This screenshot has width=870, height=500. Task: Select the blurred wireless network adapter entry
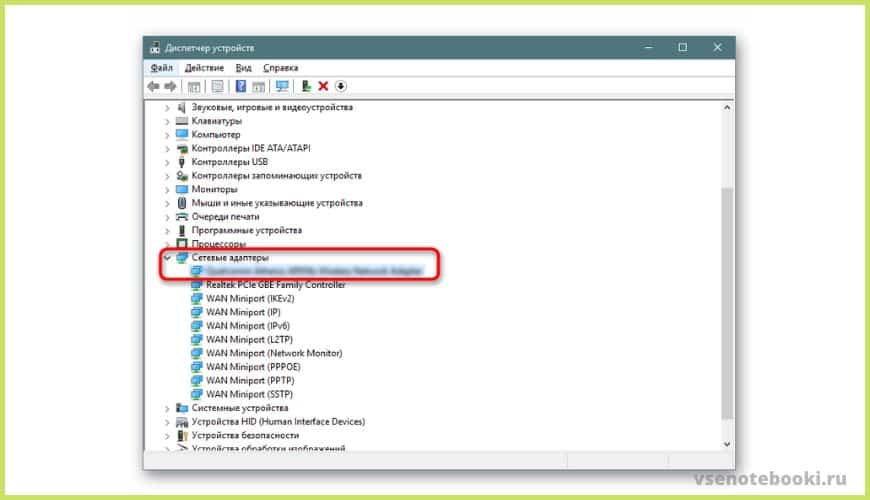[311, 271]
